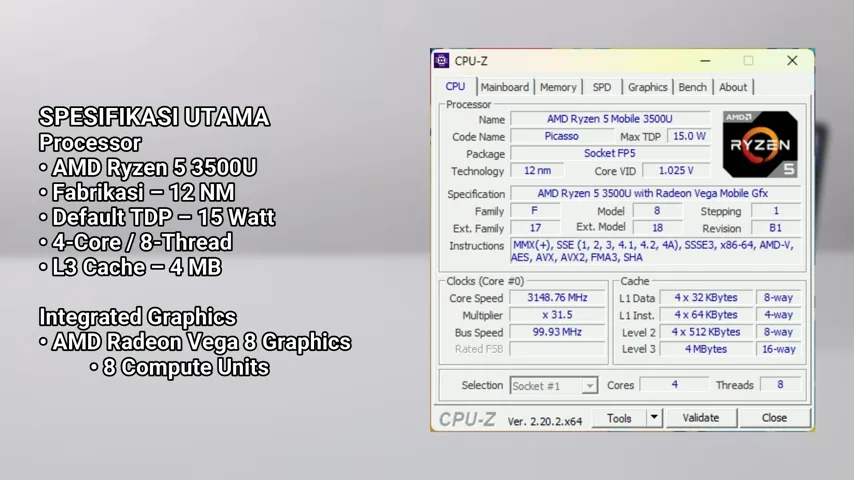Minimize the CPU-Z window
This screenshot has height=480, width=854.
705,61
